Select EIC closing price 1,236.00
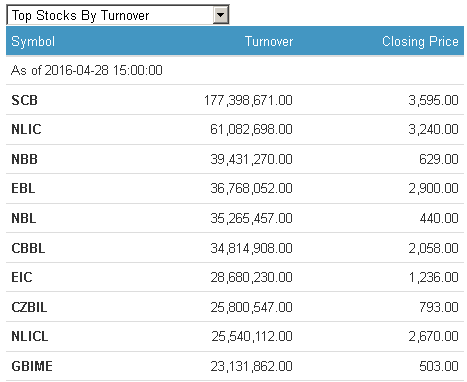Image resolution: width=467 pixels, height=382 pixels. pos(434,277)
